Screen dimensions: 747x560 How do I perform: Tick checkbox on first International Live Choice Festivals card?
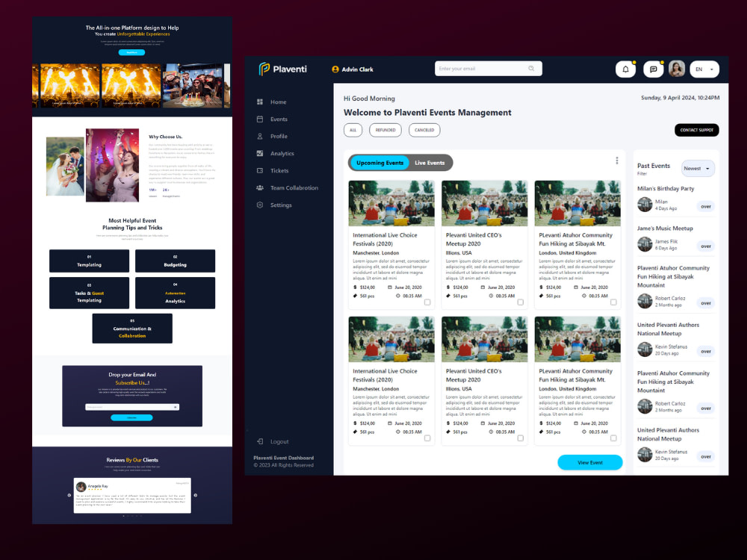point(427,302)
